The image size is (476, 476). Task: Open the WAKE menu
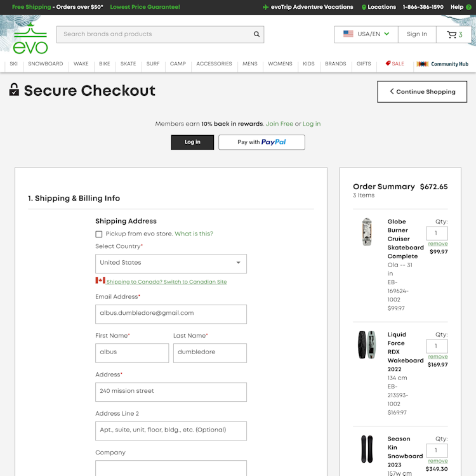(81, 63)
